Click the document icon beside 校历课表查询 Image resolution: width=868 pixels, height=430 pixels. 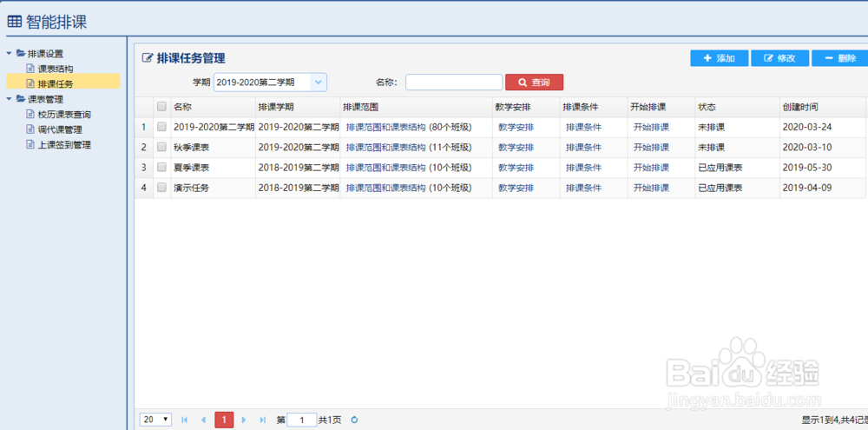pyautogui.click(x=31, y=115)
